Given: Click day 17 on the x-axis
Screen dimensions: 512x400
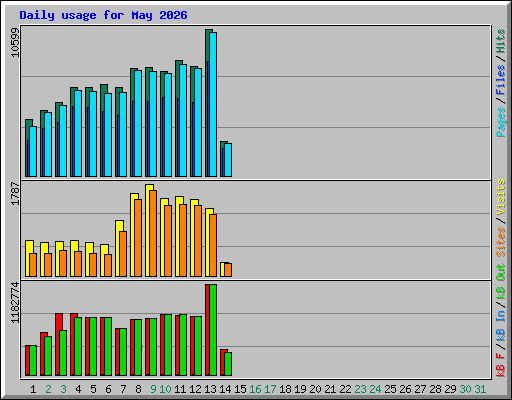Looking at the screenshot, I should (x=270, y=389).
